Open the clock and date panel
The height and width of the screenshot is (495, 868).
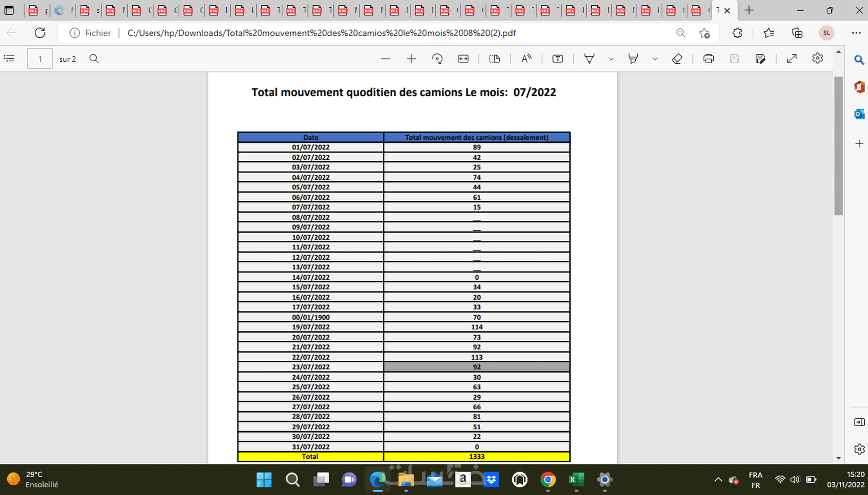coord(846,480)
